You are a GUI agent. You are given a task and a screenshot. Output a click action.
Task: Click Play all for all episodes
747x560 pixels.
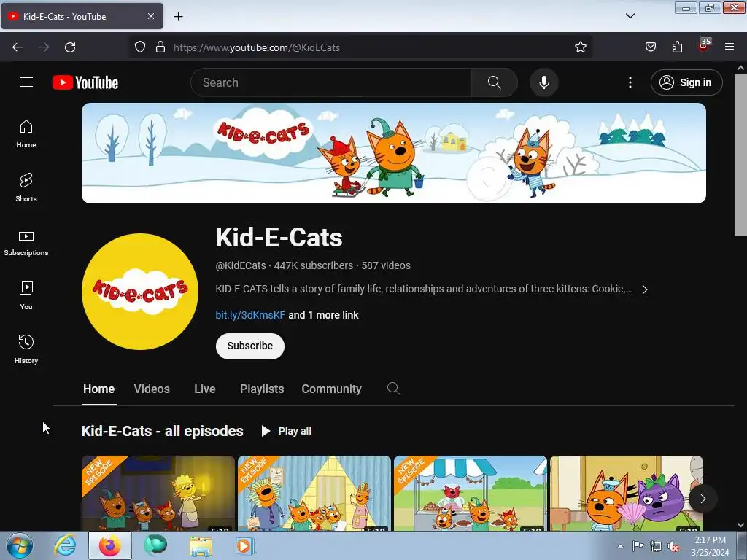click(287, 431)
